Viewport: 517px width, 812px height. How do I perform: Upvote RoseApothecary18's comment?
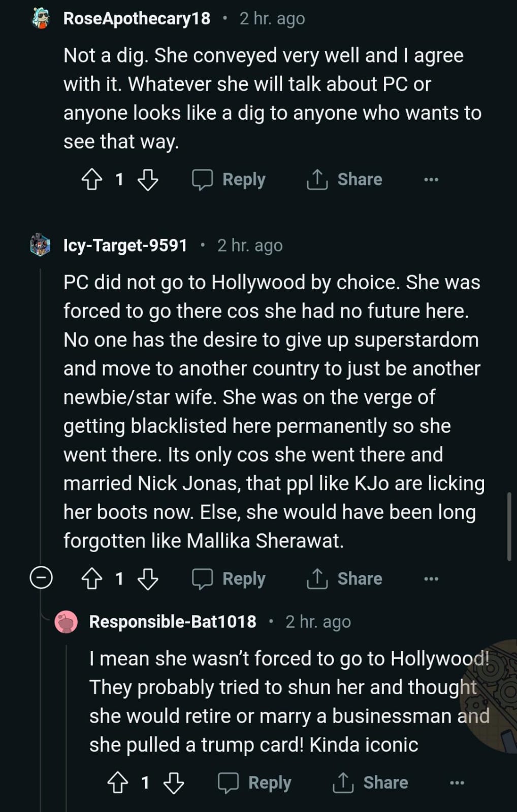[x=92, y=180]
